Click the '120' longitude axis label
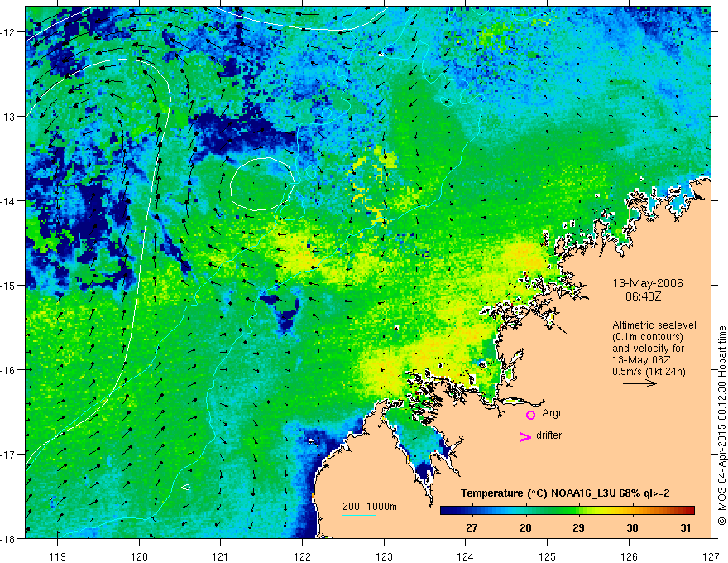Viewport: 728px width, 563px height. (x=139, y=556)
